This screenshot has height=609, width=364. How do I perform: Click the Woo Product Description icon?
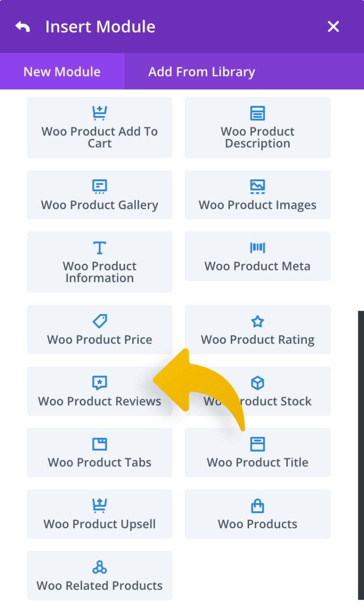coord(257,113)
